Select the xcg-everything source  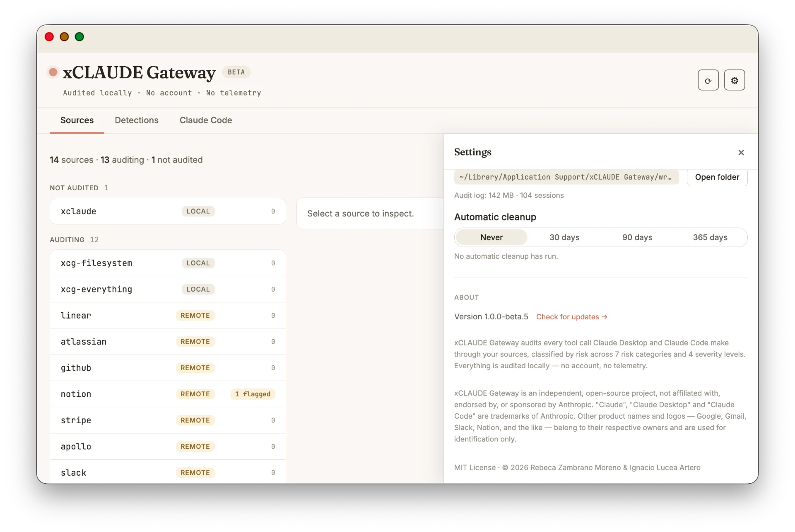tap(168, 289)
